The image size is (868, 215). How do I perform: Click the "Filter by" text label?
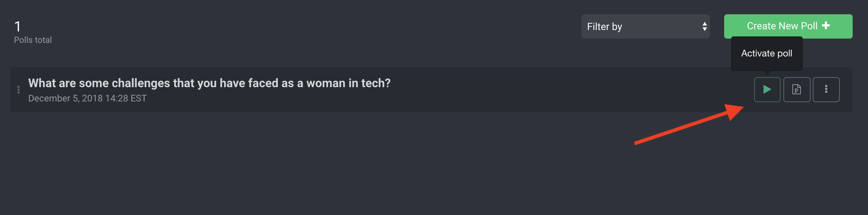604,27
